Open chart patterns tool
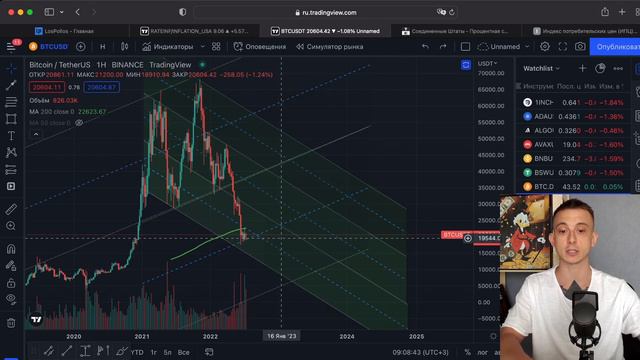The image size is (640, 360). pos(11,152)
